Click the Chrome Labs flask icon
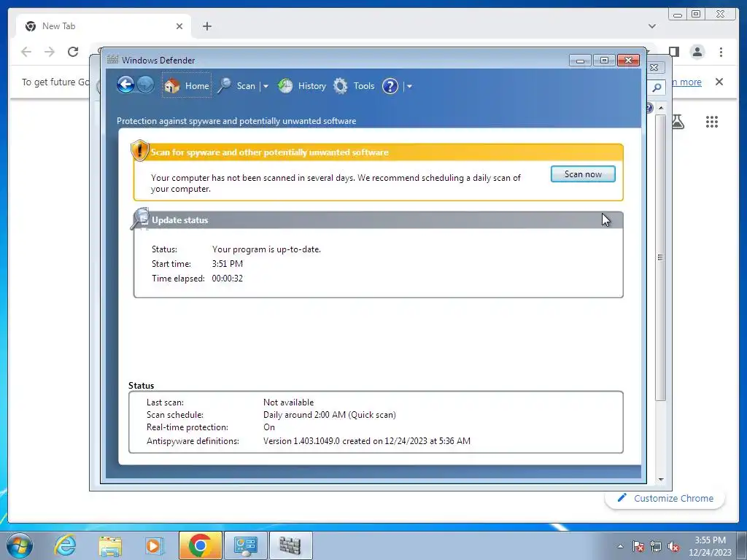This screenshot has height=560, width=747. click(678, 122)
